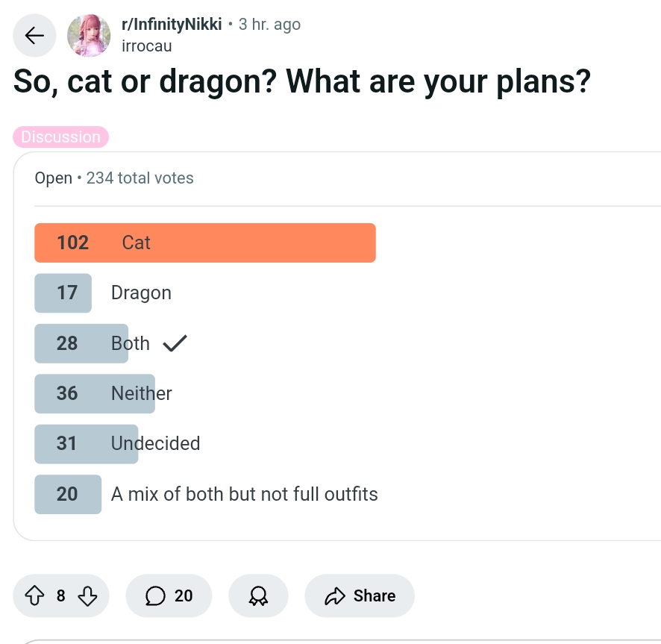Choose the mix of both poll option
The width and height of the screenshot is (661, 644).
click(x=244, y=494)
